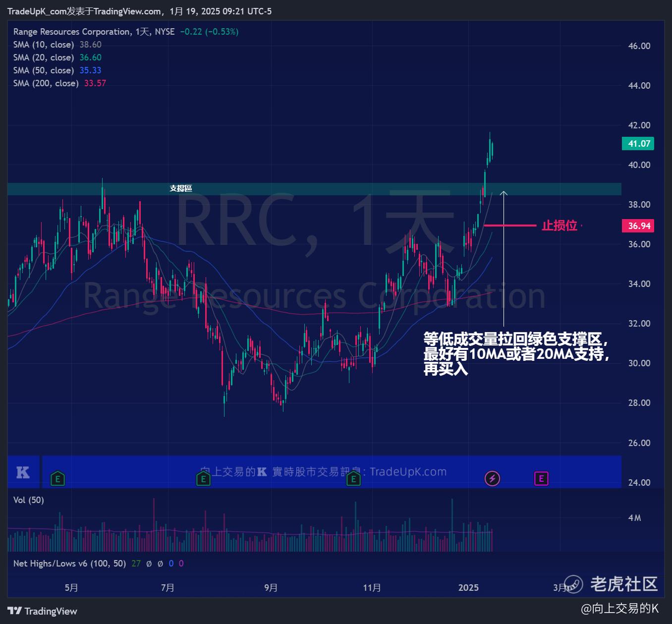
Task: Click the middle green earnings E marker
Action: tap(203, 479)
